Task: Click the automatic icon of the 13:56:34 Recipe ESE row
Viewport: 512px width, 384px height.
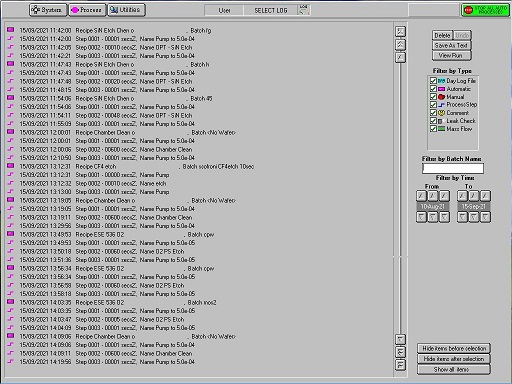Action: (x=11, y=268)
